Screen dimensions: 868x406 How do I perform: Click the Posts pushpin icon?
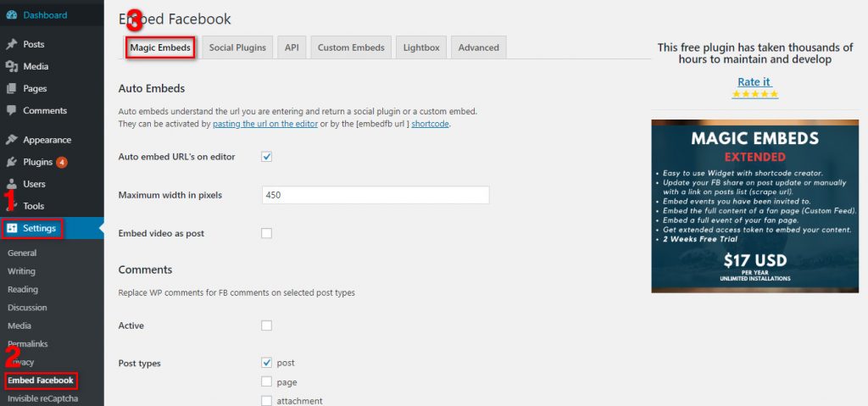[12, 44]
